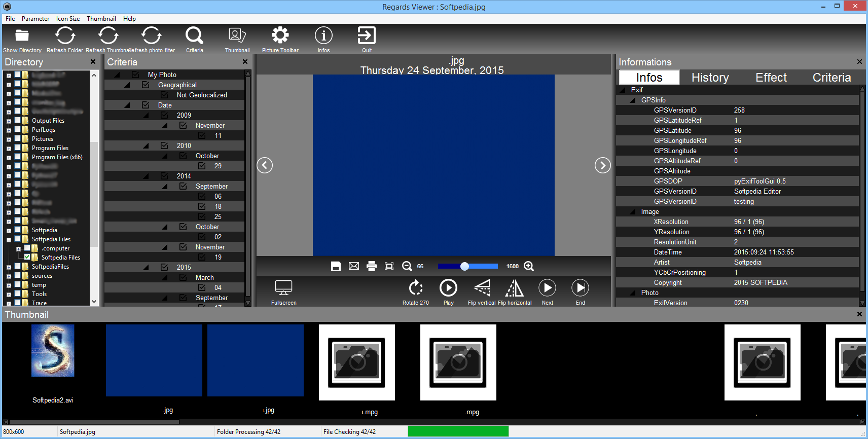Switch to the Effect tab
868x439 pixels.
(x=771, y=78)
